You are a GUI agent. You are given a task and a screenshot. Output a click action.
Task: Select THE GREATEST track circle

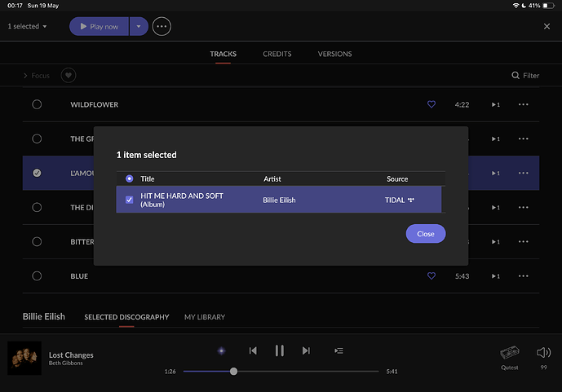click(x=37, y=139)
